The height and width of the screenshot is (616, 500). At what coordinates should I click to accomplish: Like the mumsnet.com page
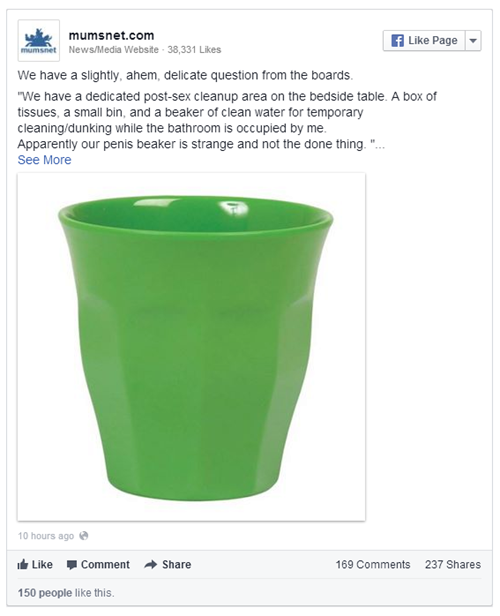click(424, 40)
